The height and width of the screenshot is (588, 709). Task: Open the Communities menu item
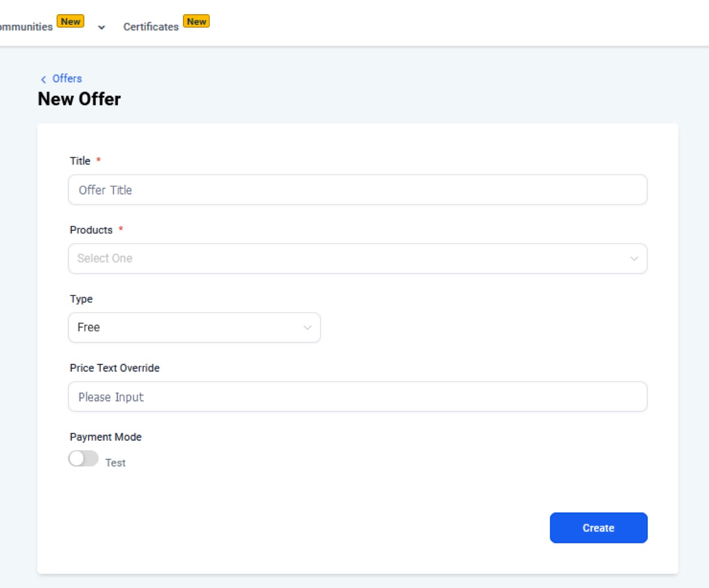point(26,27)
